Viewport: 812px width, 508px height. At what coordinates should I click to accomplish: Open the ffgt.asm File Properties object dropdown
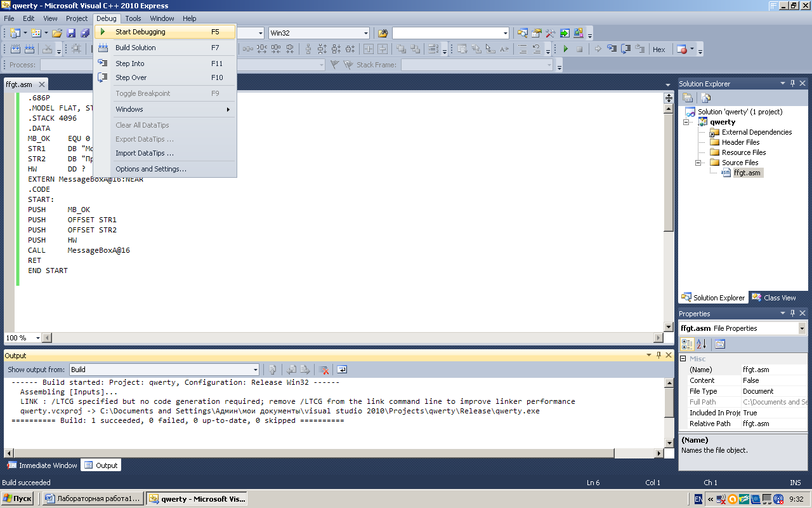802,328
